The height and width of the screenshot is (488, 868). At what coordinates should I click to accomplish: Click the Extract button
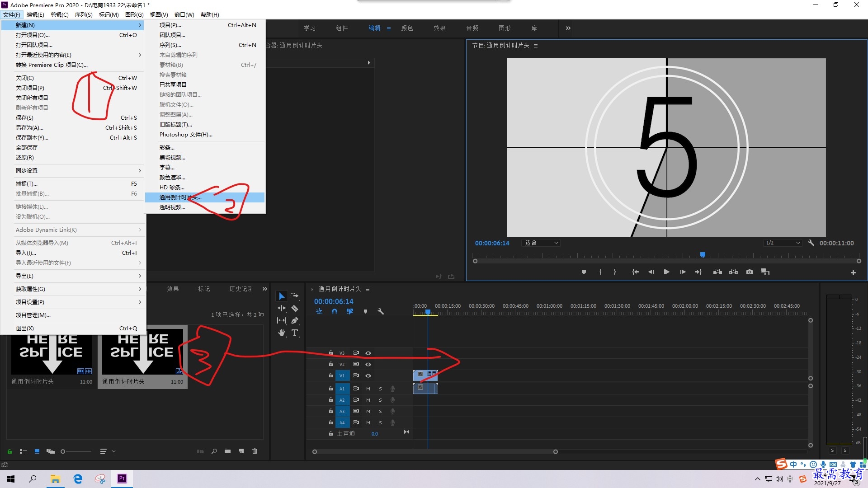(x=733, y=272)
